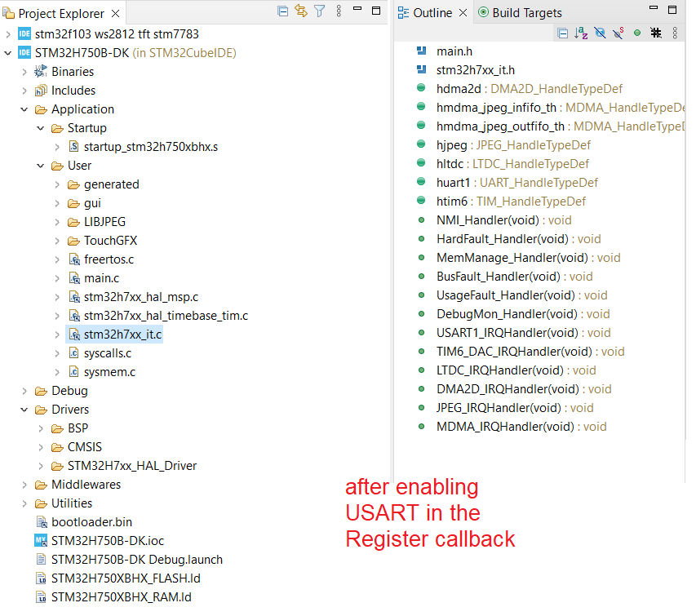Viewport: 696px width, 616px height.
Task: Toggle Hide Non-Public Members green dot
Action: tap(637, 33)
